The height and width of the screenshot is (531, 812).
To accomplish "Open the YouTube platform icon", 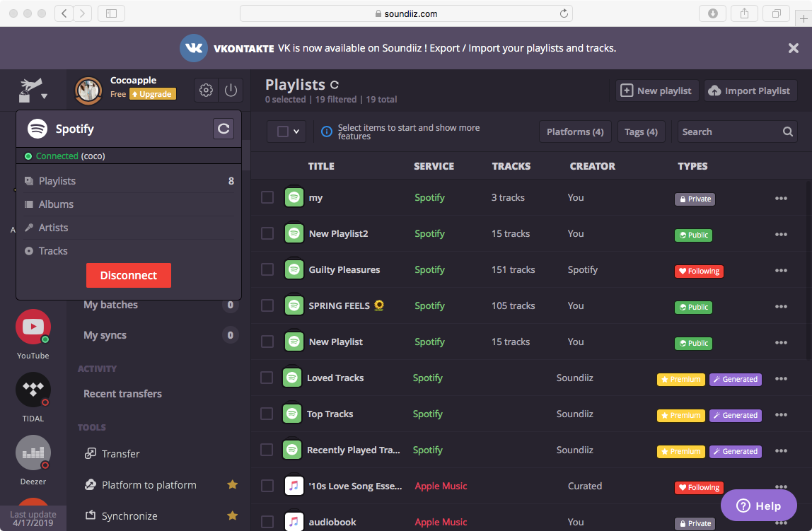I will 33,327.
